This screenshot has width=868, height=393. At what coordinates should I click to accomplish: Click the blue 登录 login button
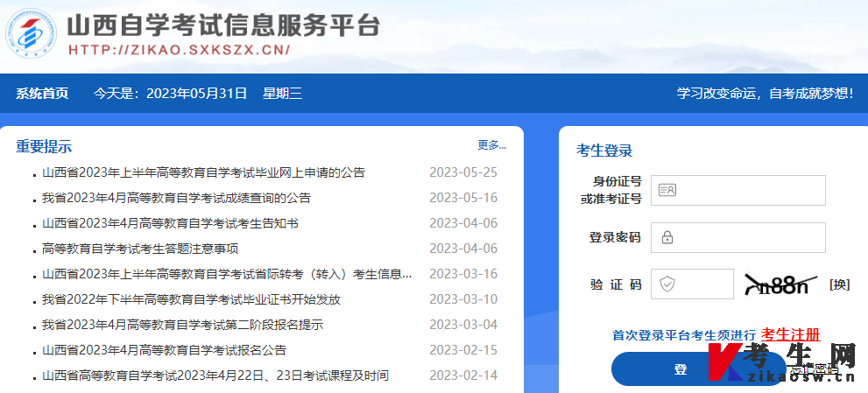click(x=698, y=369)
